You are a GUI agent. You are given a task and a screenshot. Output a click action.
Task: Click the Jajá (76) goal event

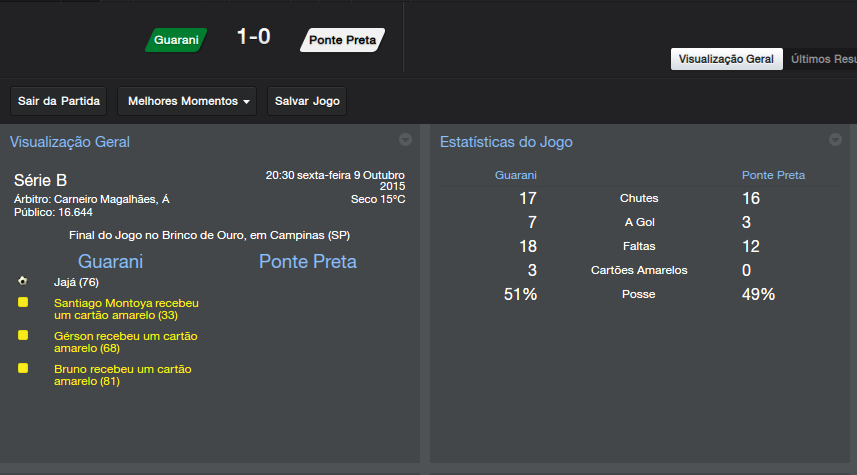click(x=76, y=282)
